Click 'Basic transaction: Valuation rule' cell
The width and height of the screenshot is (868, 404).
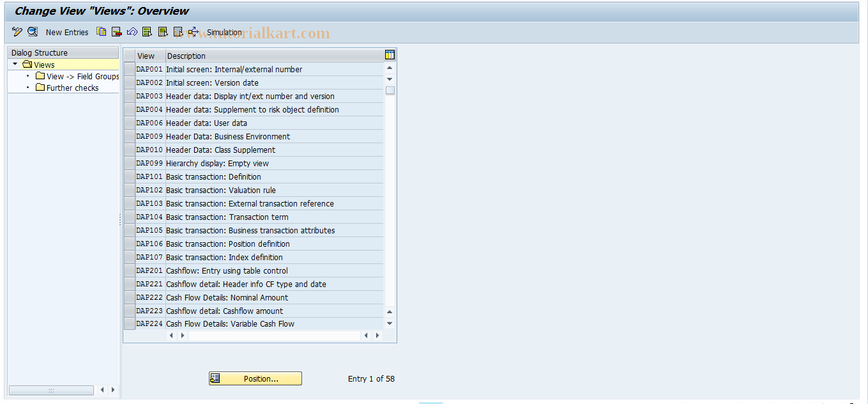click(275, 190)
